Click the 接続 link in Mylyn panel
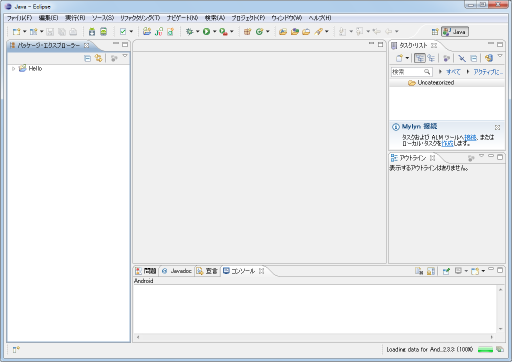512x362 pixels. coord(470,137)
